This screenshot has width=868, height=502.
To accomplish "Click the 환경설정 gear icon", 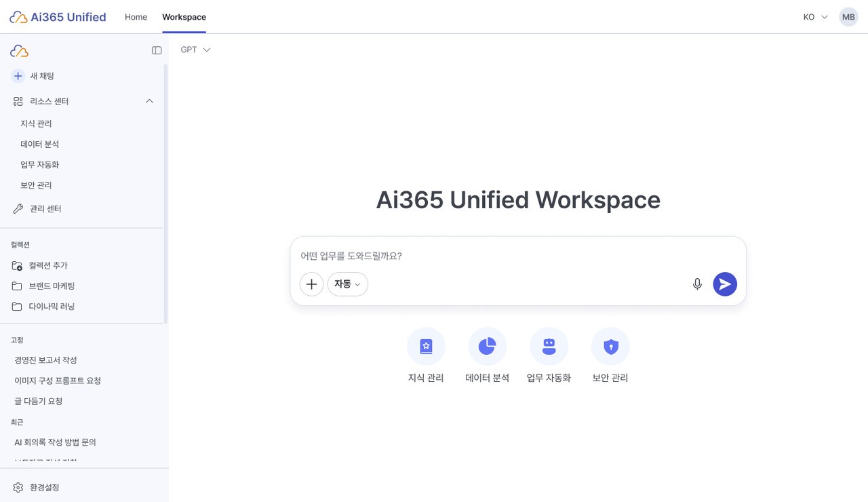I will coord(18,487).
